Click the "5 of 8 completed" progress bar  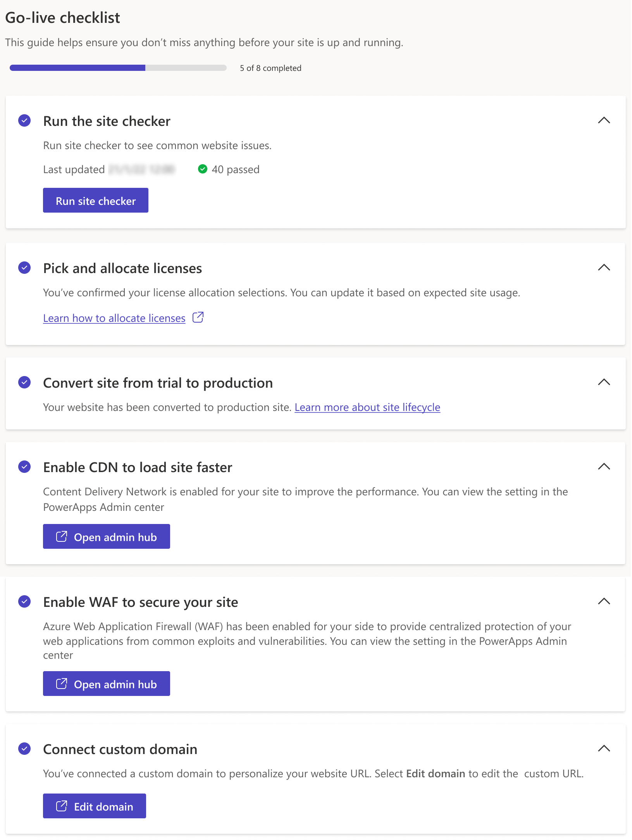pyautogui.click(x=117, y=68)
